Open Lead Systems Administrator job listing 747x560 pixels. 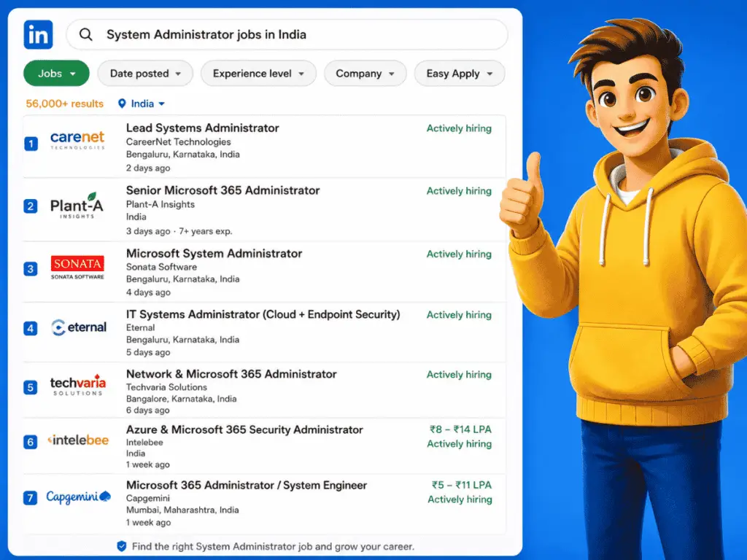tap(203, 128)
